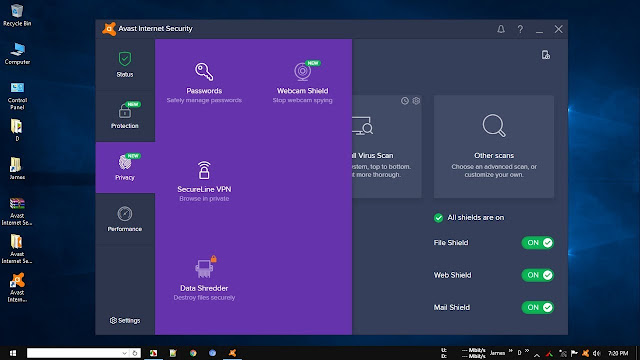Open the volume tray icon

596,353
